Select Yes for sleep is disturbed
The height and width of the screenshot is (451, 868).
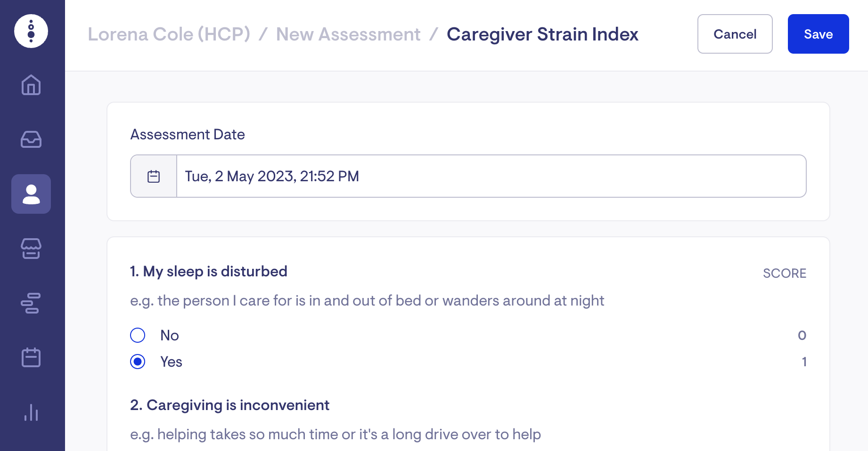point(138,362)
